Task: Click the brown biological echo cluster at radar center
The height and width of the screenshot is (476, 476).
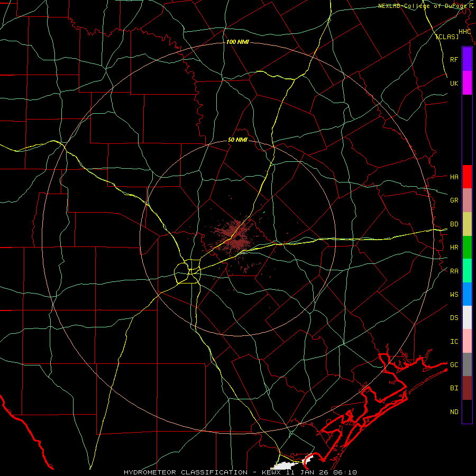Action: (235, 237)
